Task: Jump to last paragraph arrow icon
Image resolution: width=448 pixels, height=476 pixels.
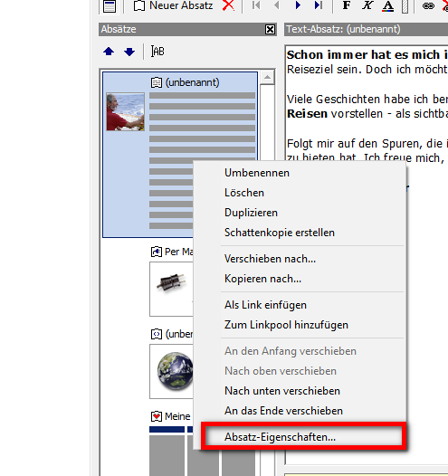Action: tap(319, 5)
